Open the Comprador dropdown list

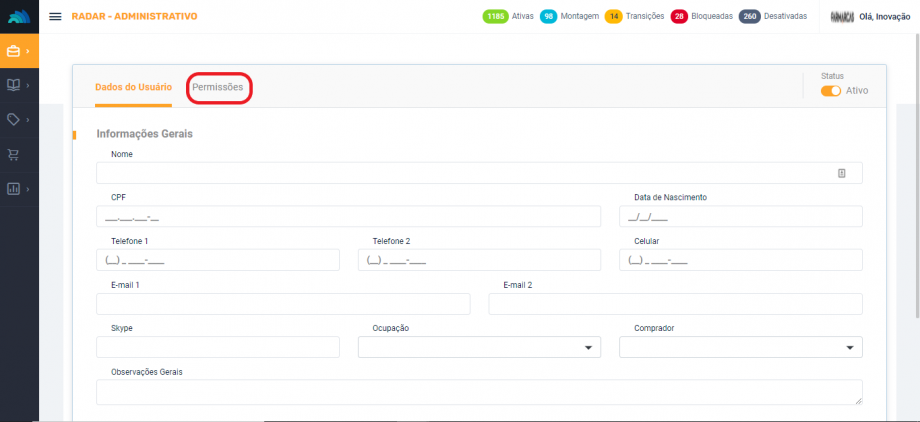point(741,347)
